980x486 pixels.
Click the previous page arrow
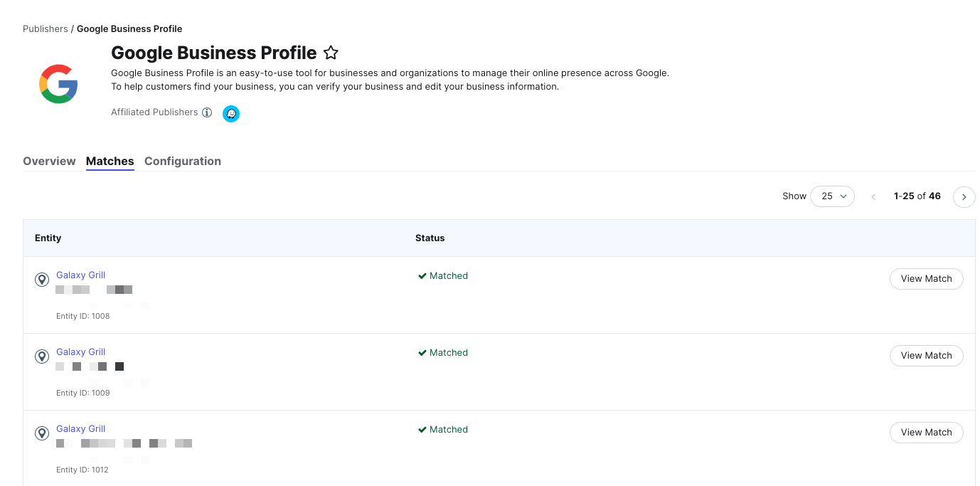pyautogui.click(x=873, y=196)
